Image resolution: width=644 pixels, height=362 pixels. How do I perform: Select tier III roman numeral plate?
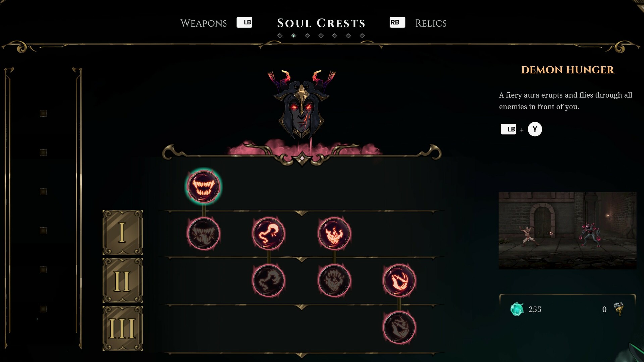click(x=122, y=328)
